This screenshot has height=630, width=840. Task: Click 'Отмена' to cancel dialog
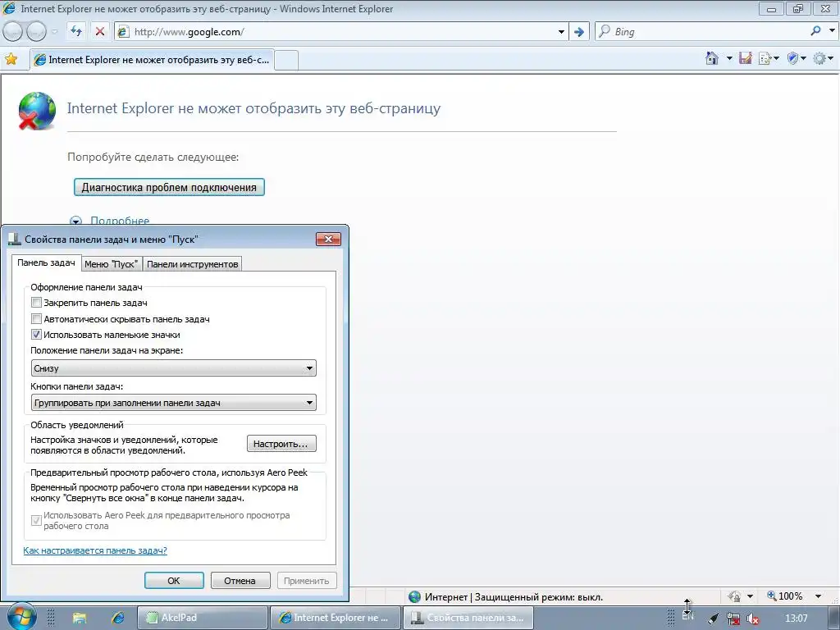(240, 581)
